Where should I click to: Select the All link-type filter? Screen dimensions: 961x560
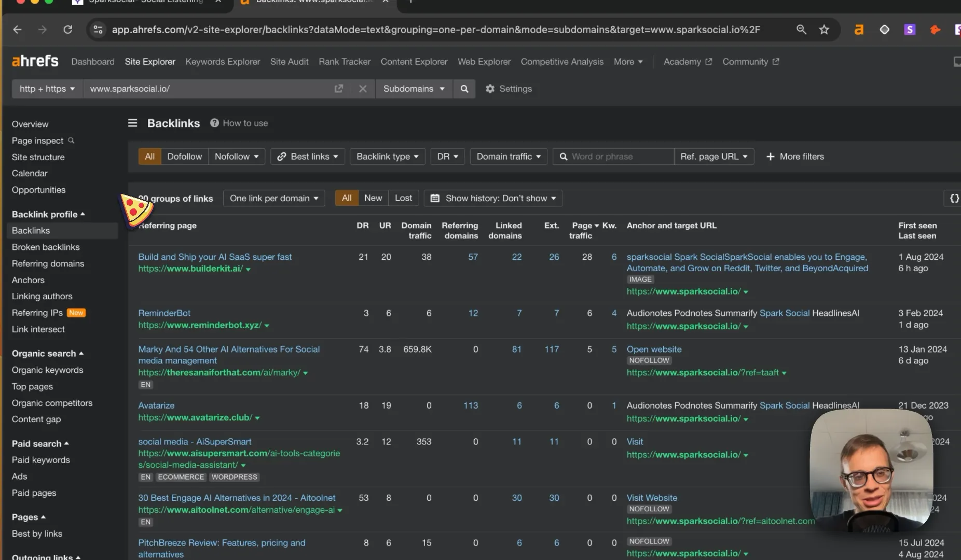[149, 157]
